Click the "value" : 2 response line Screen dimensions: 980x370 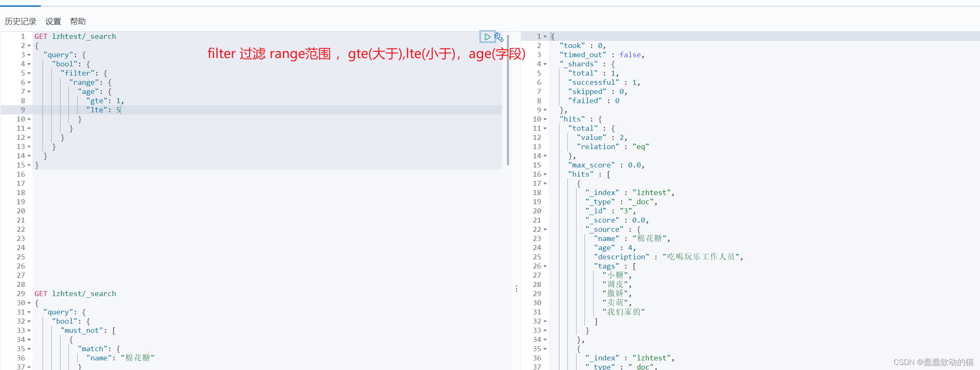tap(602, 137)
